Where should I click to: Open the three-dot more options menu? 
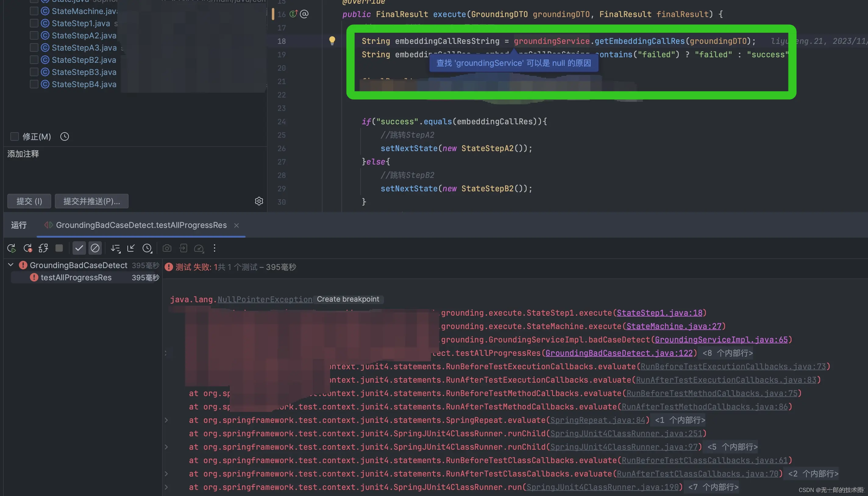click(214, 248)
